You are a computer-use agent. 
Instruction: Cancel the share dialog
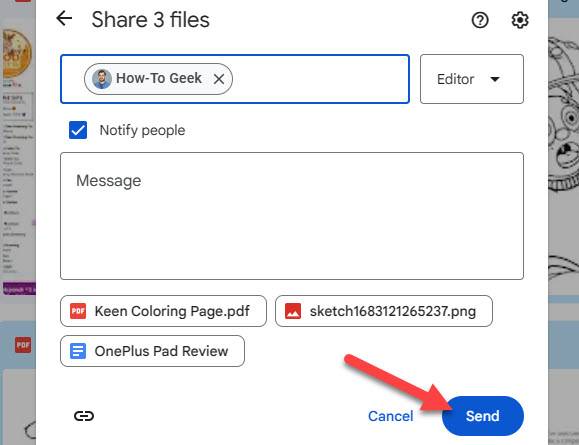[390, 416]
